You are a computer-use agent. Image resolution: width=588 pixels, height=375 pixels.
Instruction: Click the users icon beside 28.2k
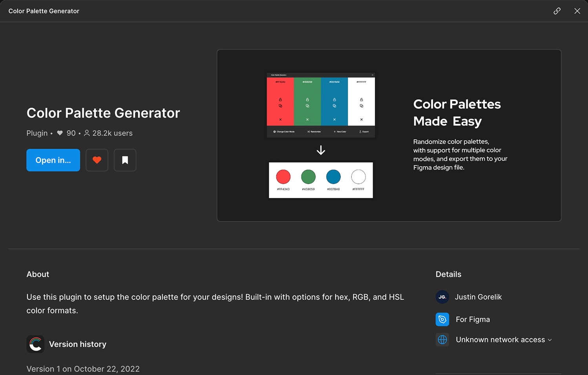pos(86,133)
